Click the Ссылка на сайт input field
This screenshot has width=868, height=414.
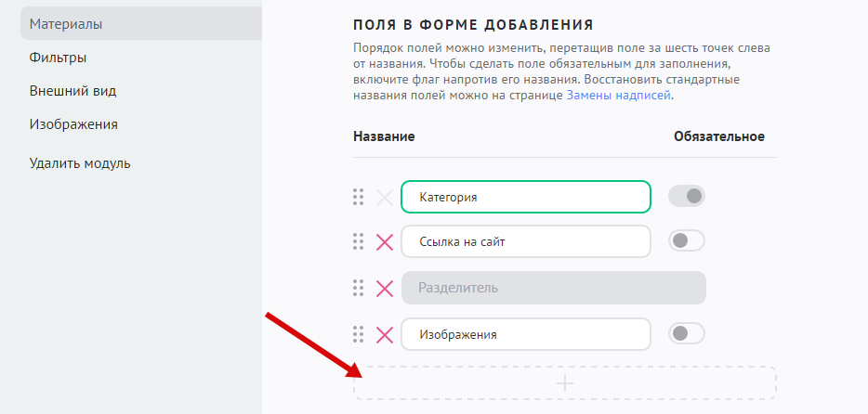click(x=525, y=241)
